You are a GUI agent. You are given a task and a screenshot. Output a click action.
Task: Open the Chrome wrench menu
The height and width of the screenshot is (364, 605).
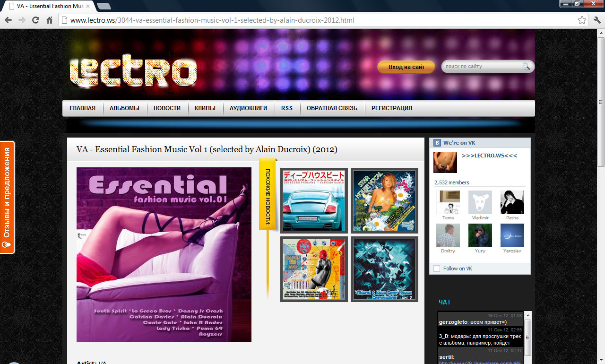[x=596, y=20]
